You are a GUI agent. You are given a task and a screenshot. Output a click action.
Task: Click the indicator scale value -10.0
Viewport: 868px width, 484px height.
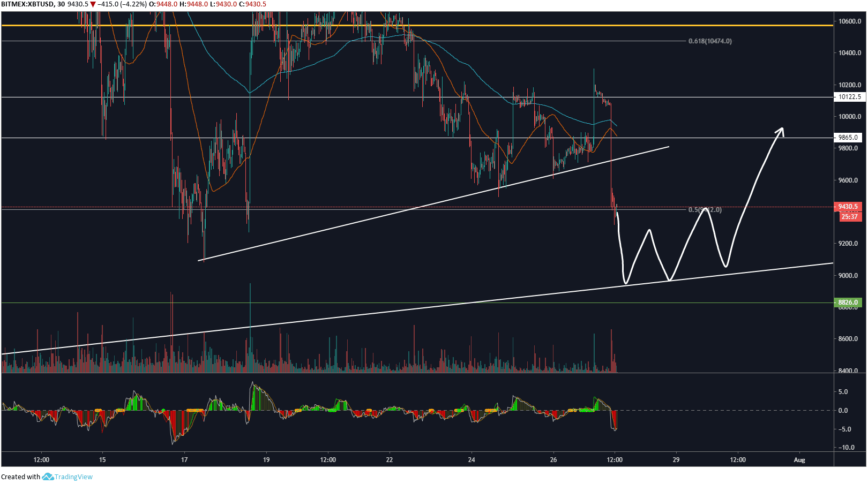[846, 448]
